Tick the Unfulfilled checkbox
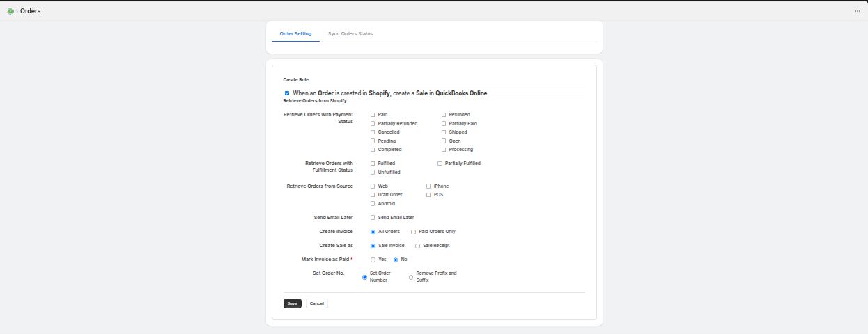 click(373, 172)
